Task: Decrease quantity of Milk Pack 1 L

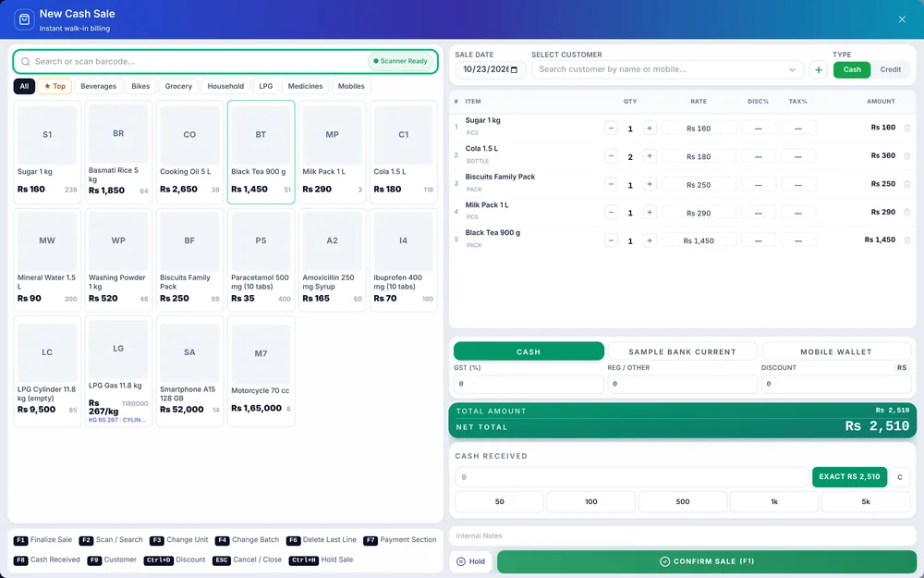Action: 611,213
